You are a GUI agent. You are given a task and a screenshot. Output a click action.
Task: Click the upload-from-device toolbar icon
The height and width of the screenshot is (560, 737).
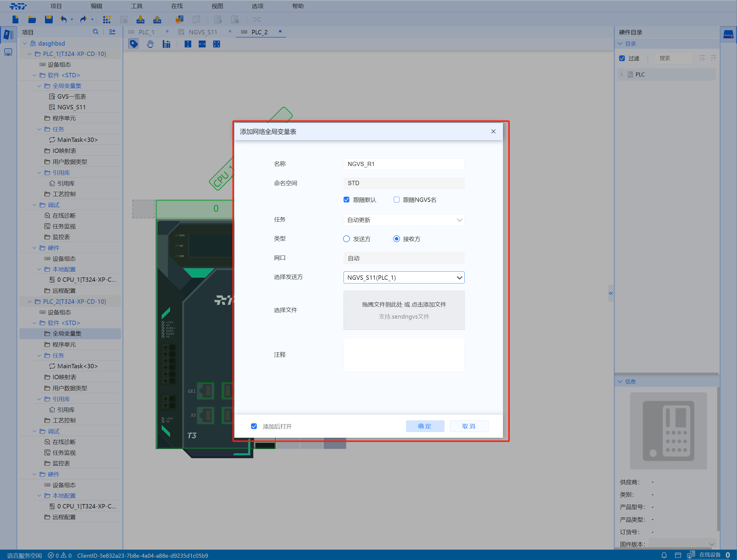(x=157, y=19)
